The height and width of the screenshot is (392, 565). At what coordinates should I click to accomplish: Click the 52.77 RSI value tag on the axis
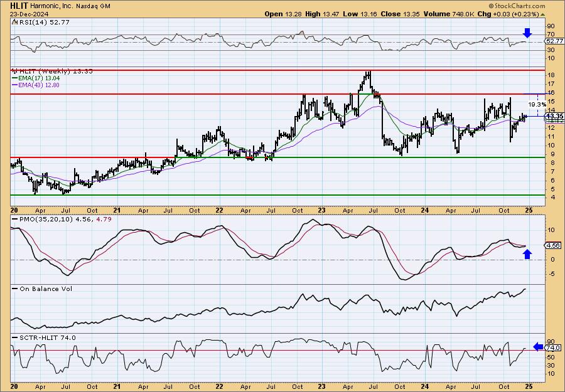pos(554,41)
